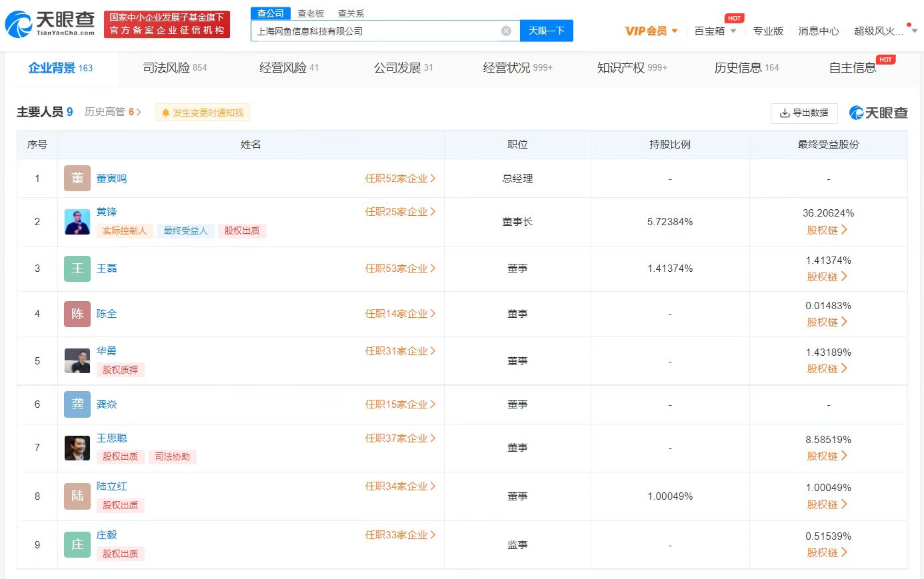The width and height of the screenshot is (924, 579).
Task: Switch to 查公司 search tab
Action: pyautogui.click(x=270, y=13)
